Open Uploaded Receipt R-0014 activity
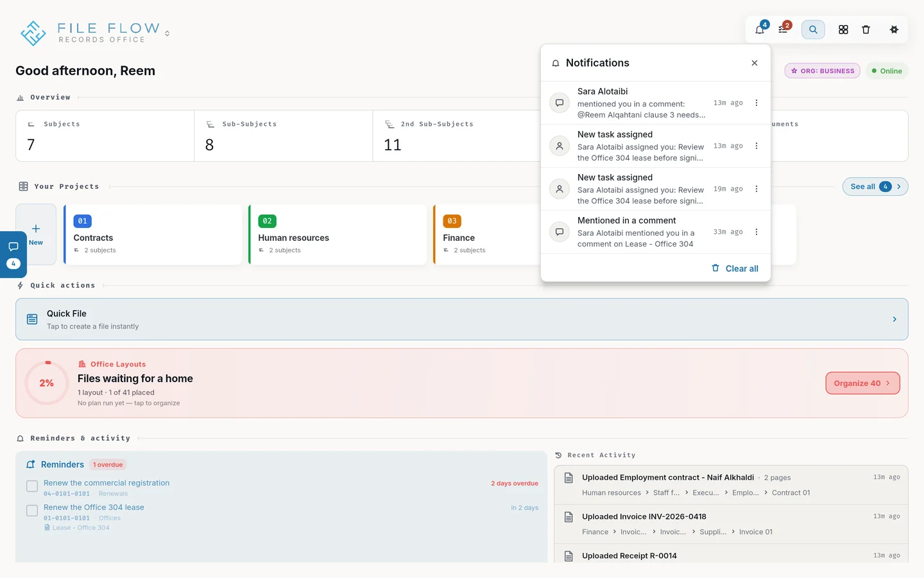This screenshot has height=578, width=924. pos(732,554)
